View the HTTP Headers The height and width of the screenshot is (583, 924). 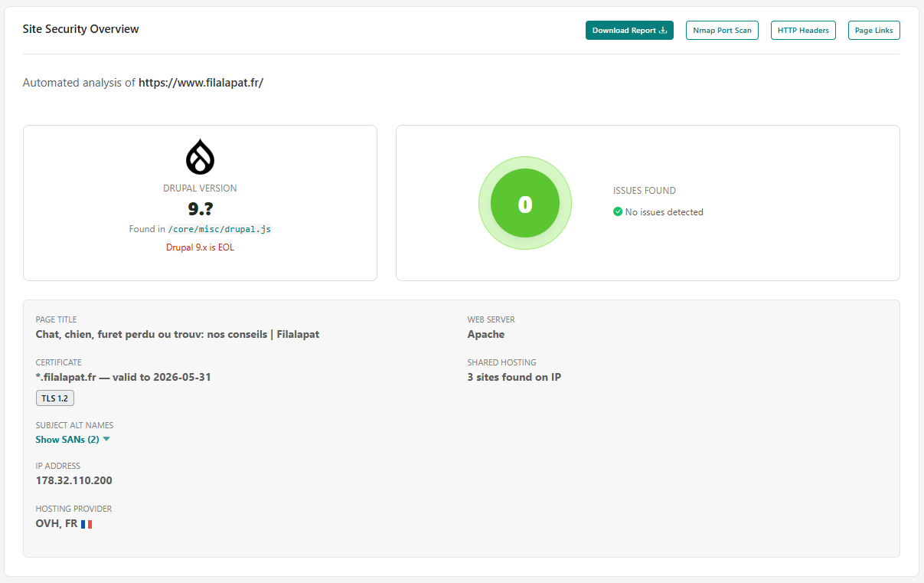click(803, 31)
